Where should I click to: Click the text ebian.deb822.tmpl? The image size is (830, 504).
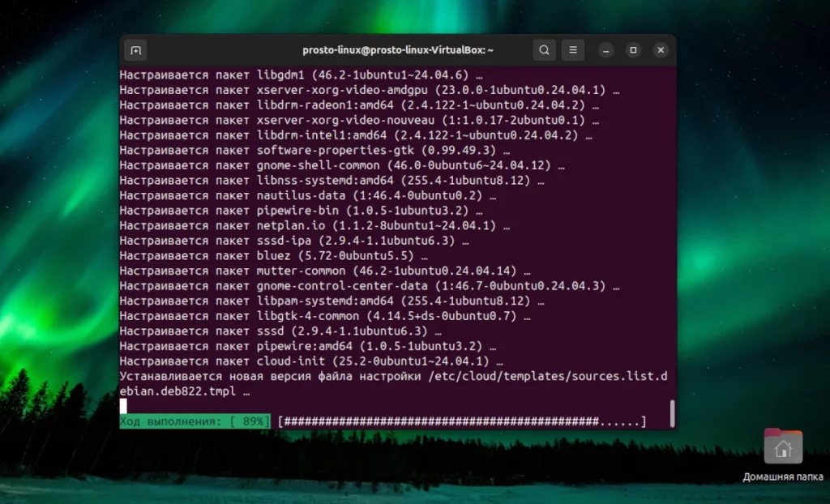pos(178,391)
